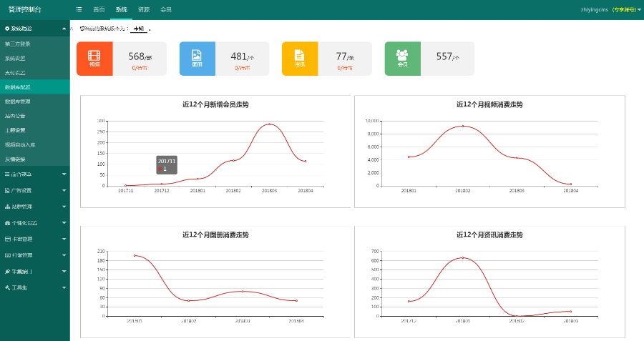Expand 工具集 using its arrow
644x341 pixels.
pos(64,287)
